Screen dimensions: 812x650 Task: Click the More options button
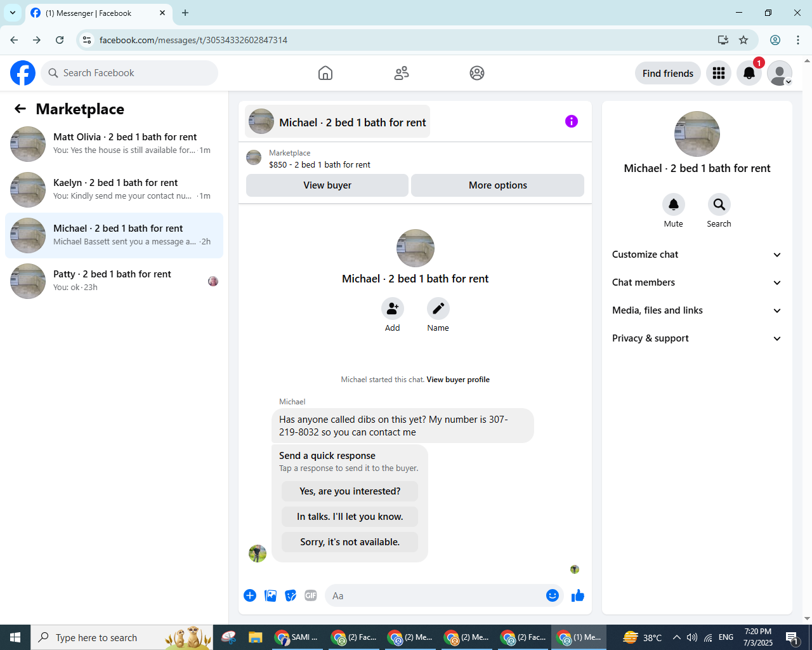498,185
